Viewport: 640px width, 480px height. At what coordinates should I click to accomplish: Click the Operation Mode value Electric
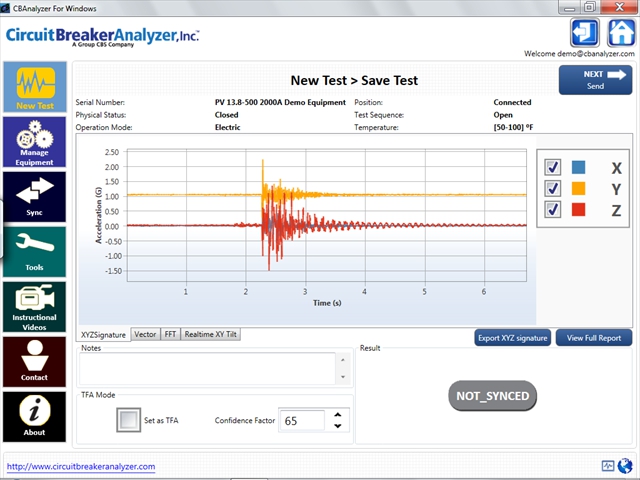pyautogui.click(x=228, y=127)
